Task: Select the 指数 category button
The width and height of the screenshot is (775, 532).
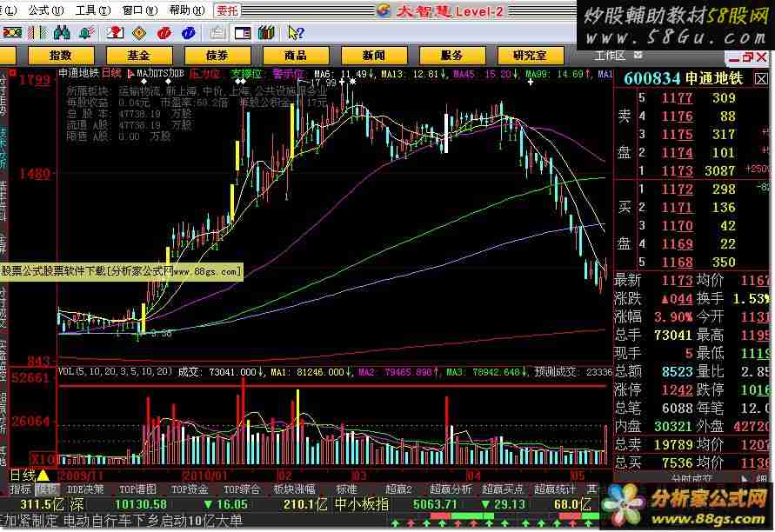Action: pyautogui.click(x=61, y=56)
